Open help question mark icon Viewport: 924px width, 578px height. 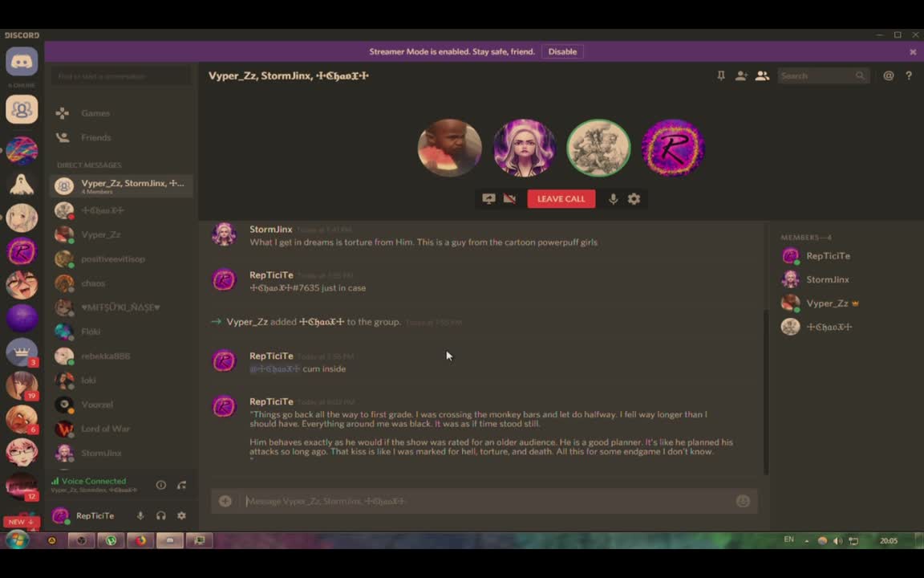909,75
